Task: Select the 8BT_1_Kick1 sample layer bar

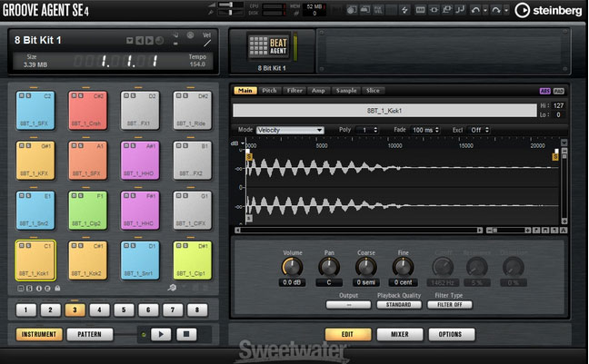Action: pyautogui.click(x=384, y=111)
